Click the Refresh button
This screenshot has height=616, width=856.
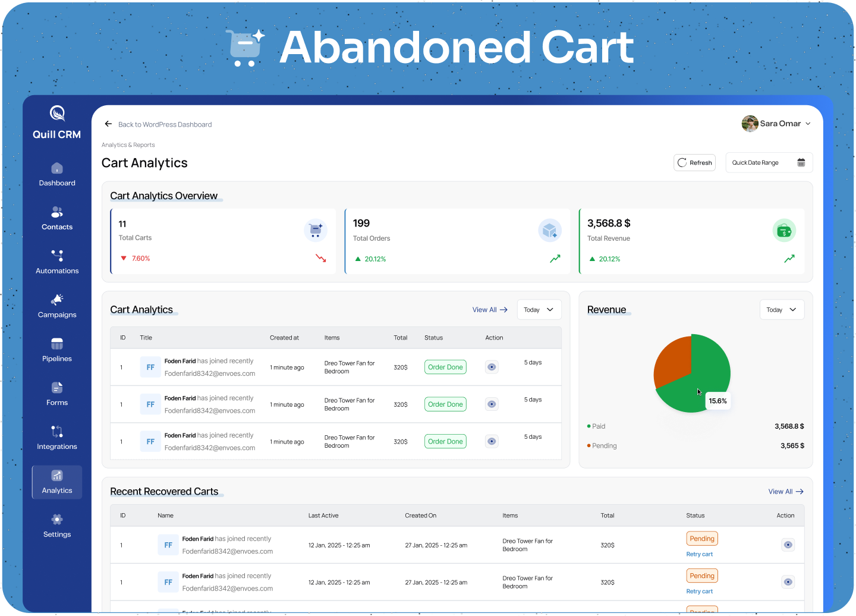[694, 163]
